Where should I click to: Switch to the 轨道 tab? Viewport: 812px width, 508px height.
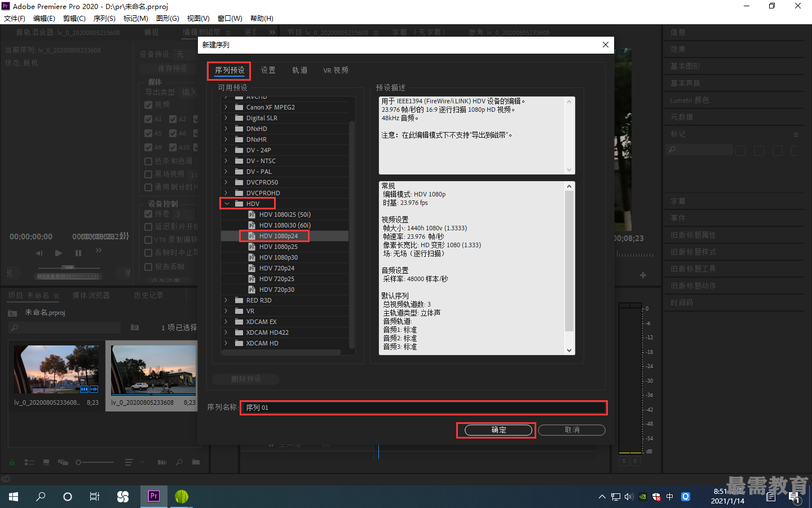(299, 71)
